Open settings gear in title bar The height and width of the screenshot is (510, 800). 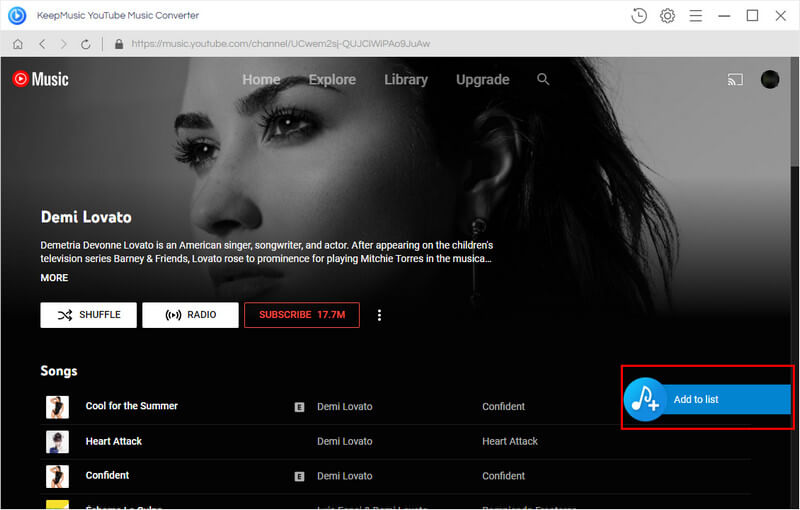pos(667,16)
